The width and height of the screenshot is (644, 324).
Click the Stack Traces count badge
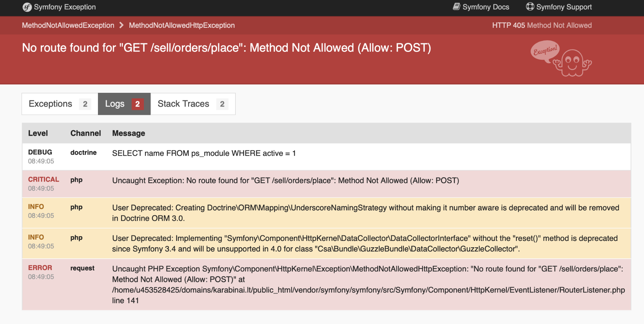coord(222,104)
